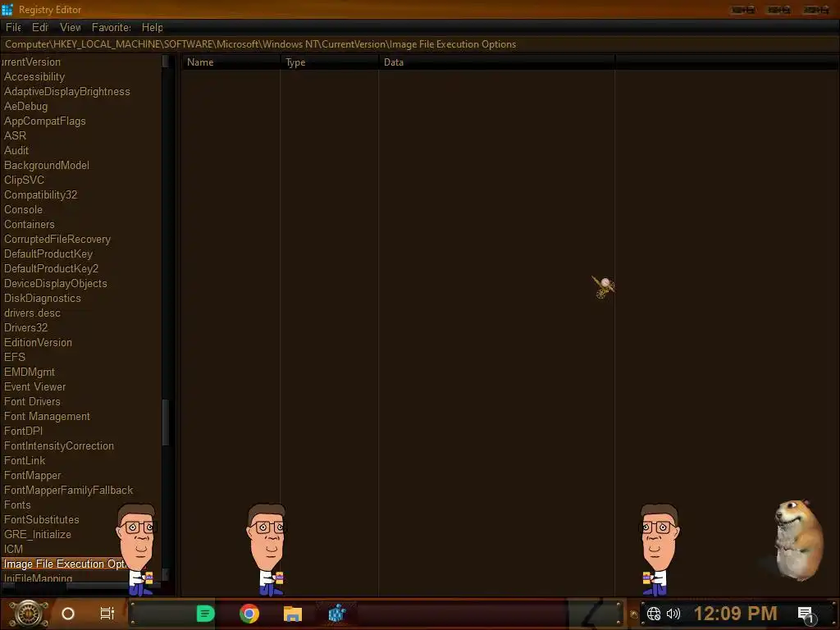Select the AeDebug key
Viewport: 840px width, 630px height.
click(25, 106)
